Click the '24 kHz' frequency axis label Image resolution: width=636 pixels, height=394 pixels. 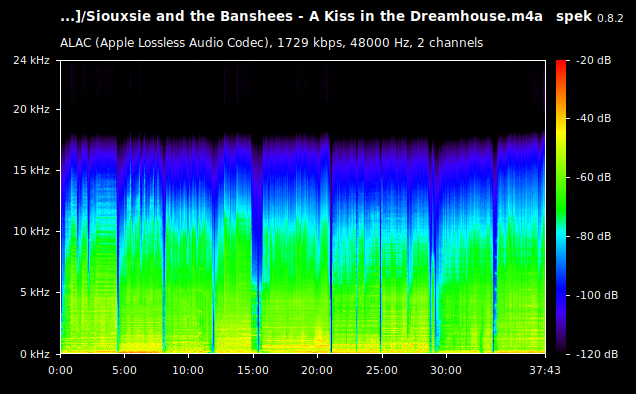(x=31, y=60)
